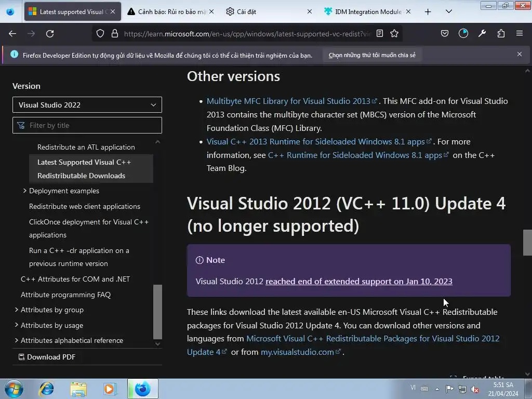Open developer tools wrench icon
The height and width of the screenshot is (399, 532).
pyautogui.click(x=482, y=33)
